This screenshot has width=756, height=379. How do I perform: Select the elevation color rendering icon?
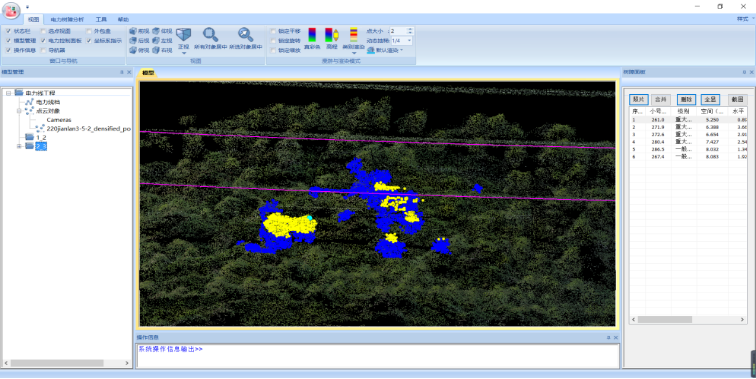tap(331, 35)
